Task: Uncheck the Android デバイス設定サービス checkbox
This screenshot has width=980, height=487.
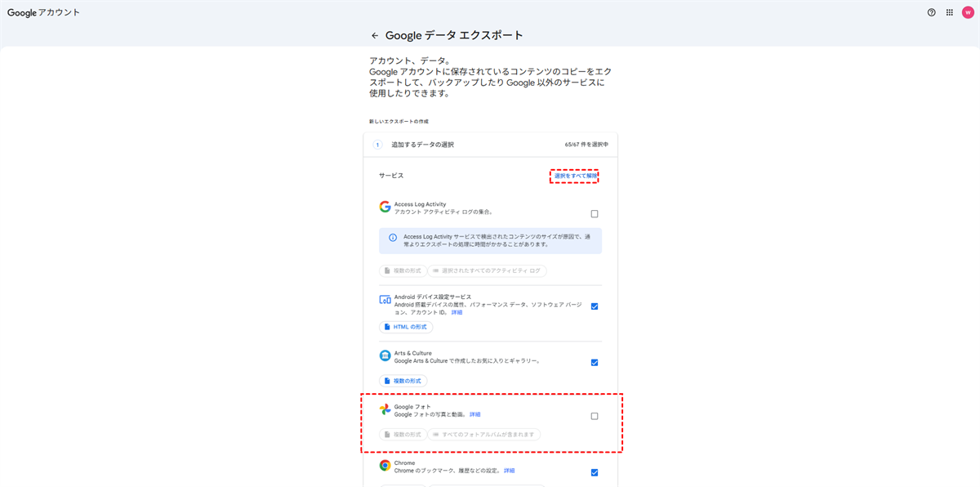Action: 595,306
